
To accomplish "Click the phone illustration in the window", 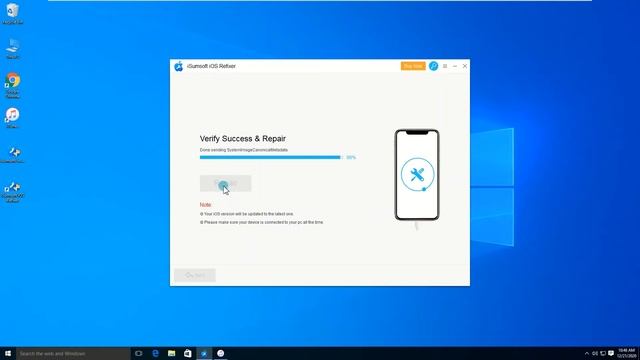I will 417,175.
